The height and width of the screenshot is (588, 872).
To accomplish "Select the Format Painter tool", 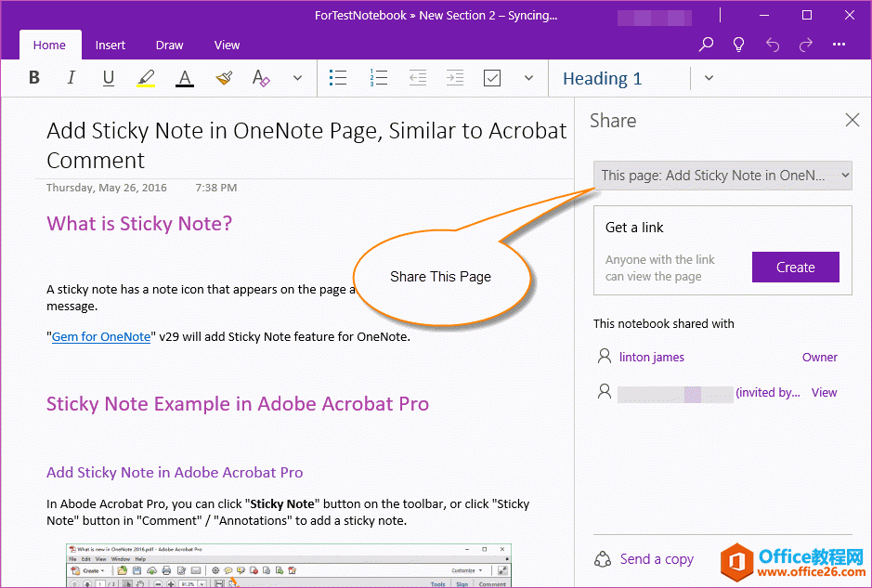I will 223,77.
